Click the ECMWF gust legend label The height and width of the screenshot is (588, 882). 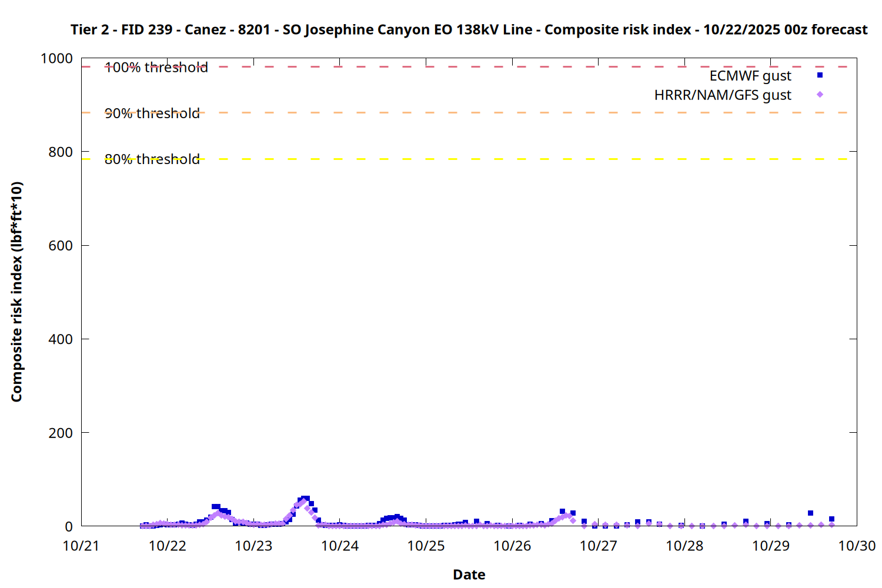[750, 76]
